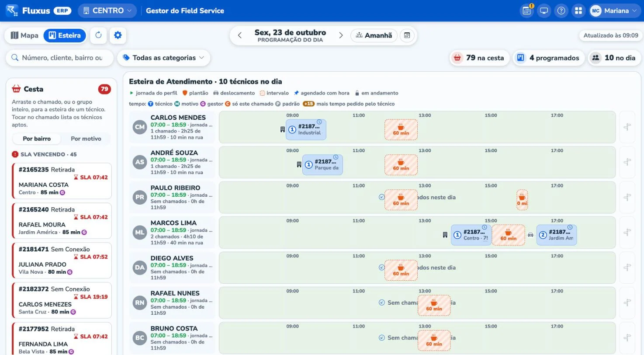Open the apps grid icon
The width and height of the screenshot is (644, 355).
[578, 11]
